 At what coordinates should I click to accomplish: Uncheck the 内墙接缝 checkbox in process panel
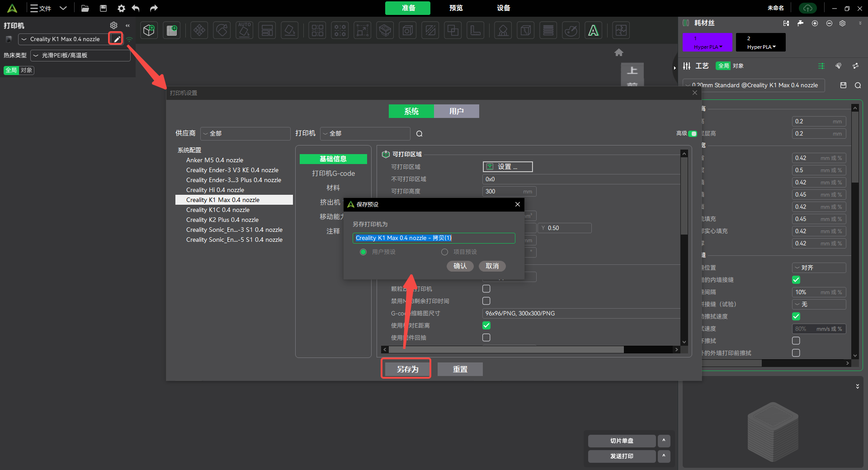tap(796, 280)
